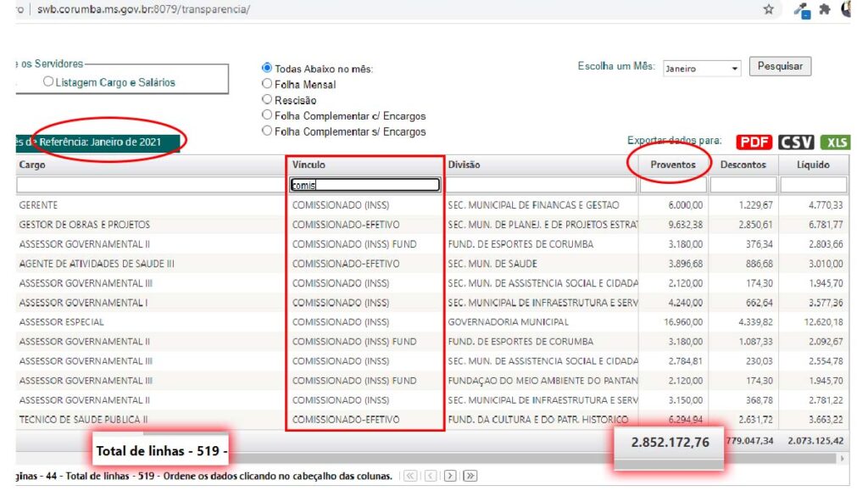Screen dimensions: 868x491
Task: Click proventos value 6.000,00
Action: [685, 205]
